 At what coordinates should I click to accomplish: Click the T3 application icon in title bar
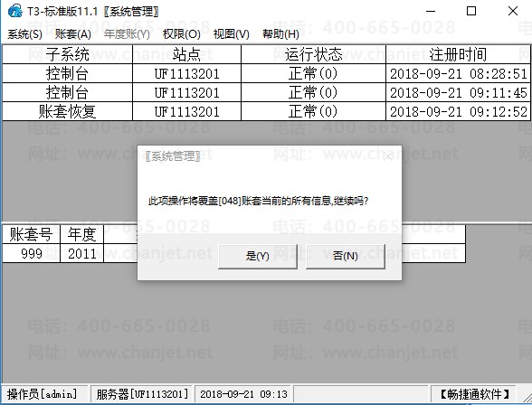click(14, 11)
